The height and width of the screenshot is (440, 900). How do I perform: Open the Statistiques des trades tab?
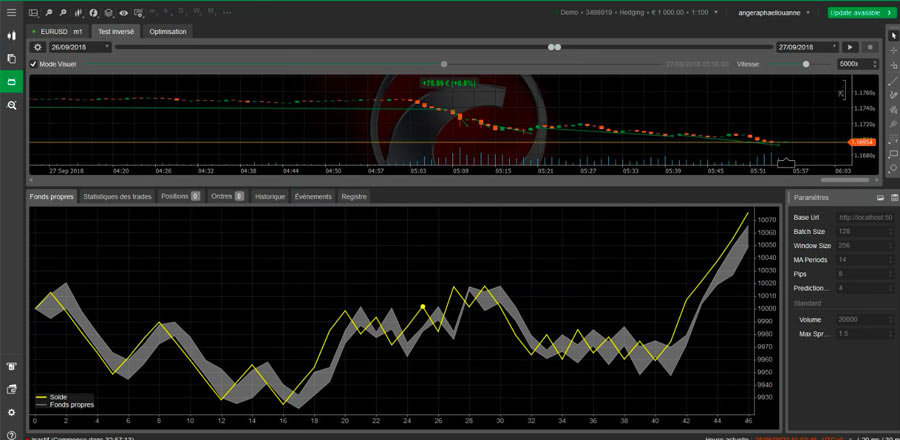[117, 197]
